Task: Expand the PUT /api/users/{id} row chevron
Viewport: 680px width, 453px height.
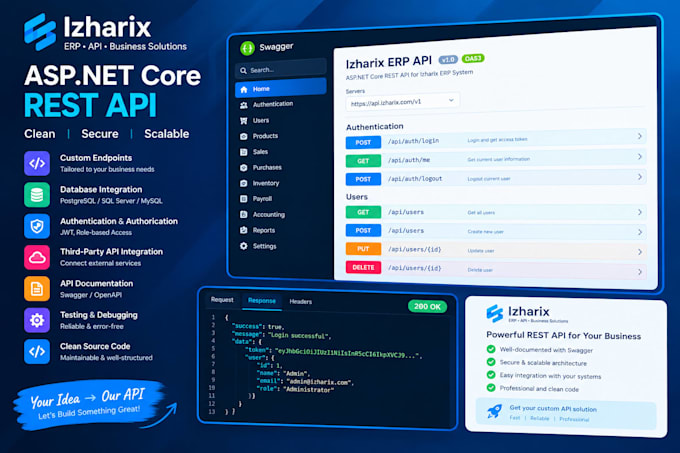Action: (640, 252)
